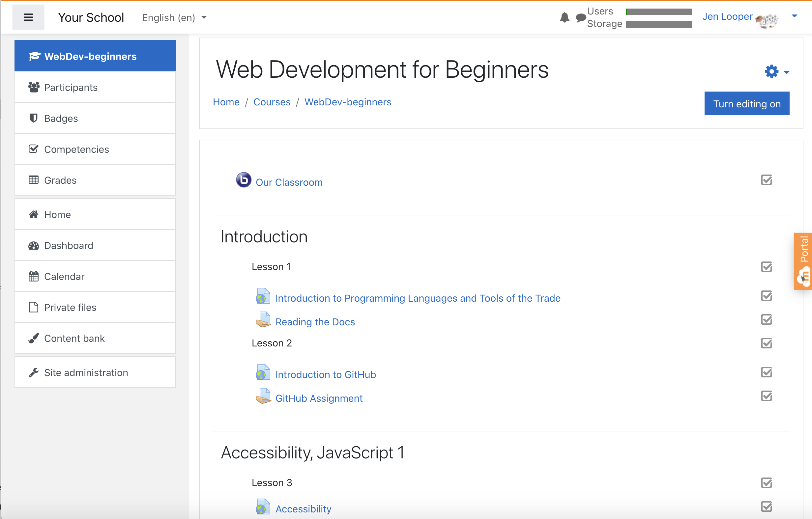Click the BigBlueButton Our Classroom icon
The image size is (812, 519).
[x=244, y=180]
